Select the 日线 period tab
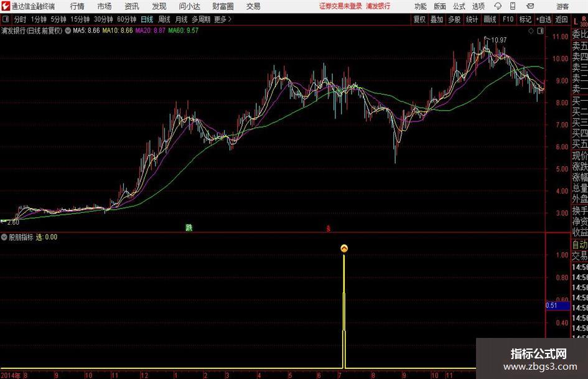The width and height of the screenshot is (588, 379). pyautogui.click(x=147, y=19)
